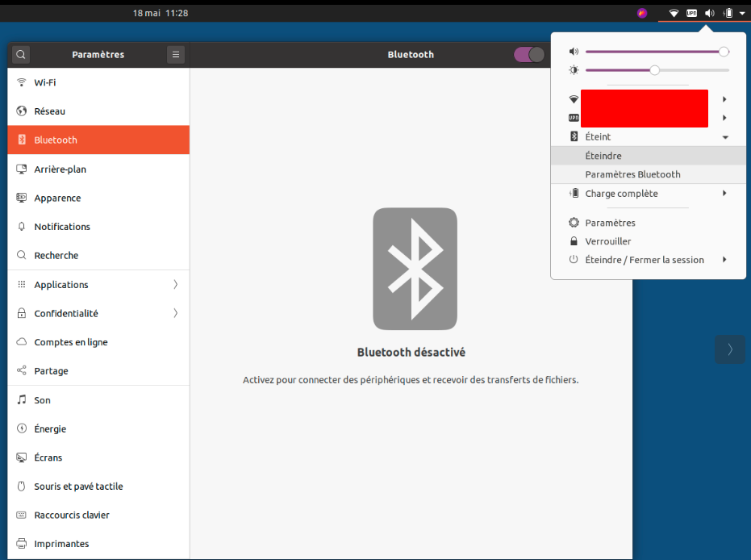Go to Son settings panel
751x560 pixels.
[98, 400]
